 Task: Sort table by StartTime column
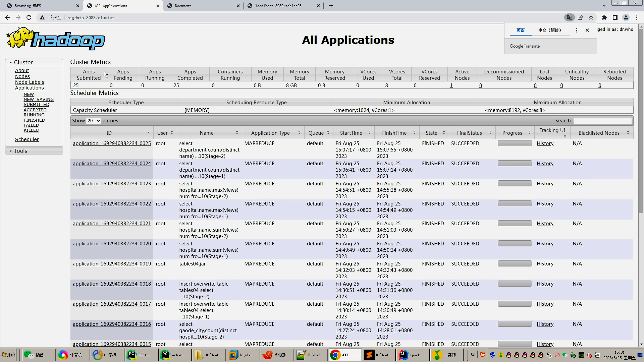pyautogui.click(x=369, y=133)
